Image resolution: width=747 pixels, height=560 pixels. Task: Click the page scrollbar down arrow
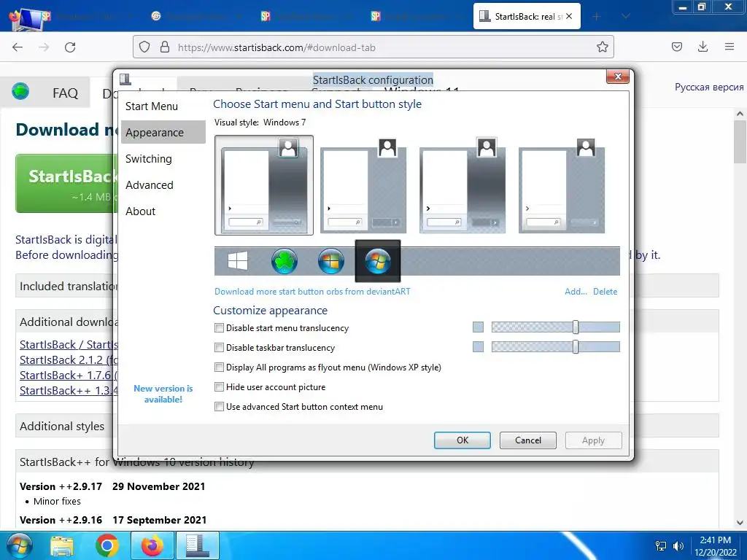click(740, 522)
